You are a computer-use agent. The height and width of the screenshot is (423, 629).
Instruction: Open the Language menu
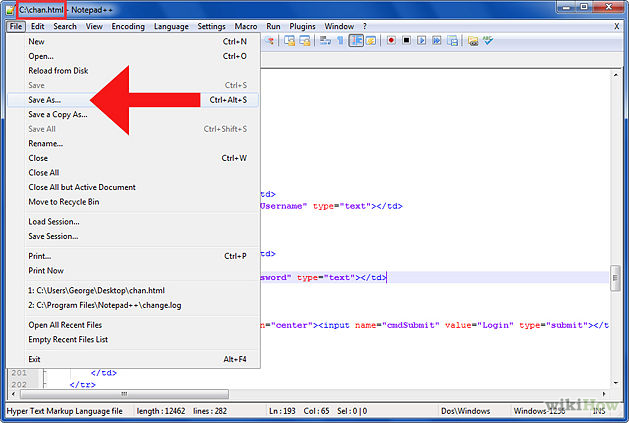[171, 26]
